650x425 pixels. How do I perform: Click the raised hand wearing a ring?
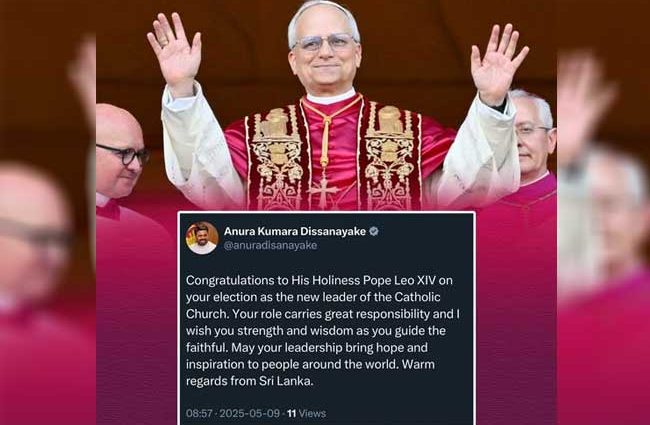175,51
